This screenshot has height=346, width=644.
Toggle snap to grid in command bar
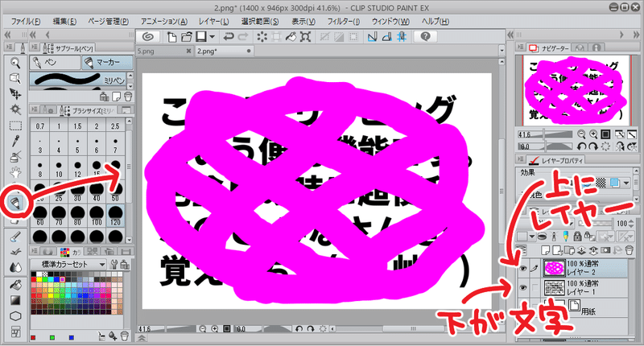tap(402, 37)
